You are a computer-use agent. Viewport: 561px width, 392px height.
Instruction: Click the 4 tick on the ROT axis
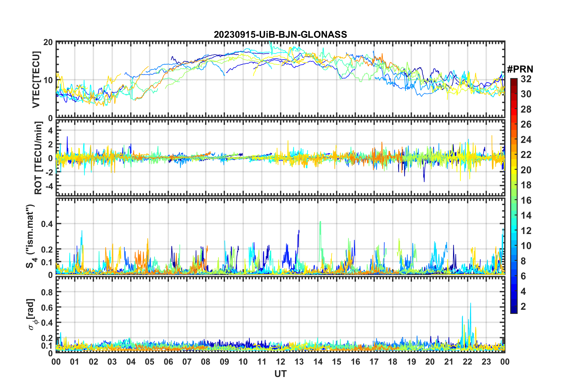pos(50,130)
